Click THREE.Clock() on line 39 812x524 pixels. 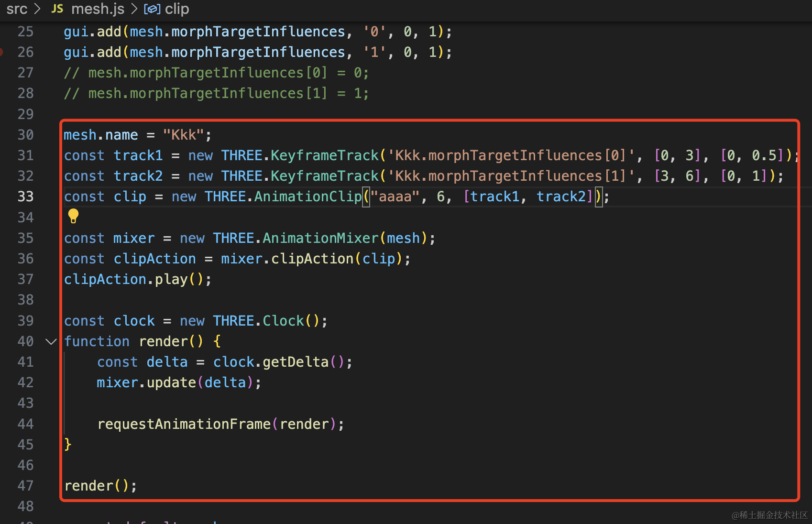click(x=266, y=321)
